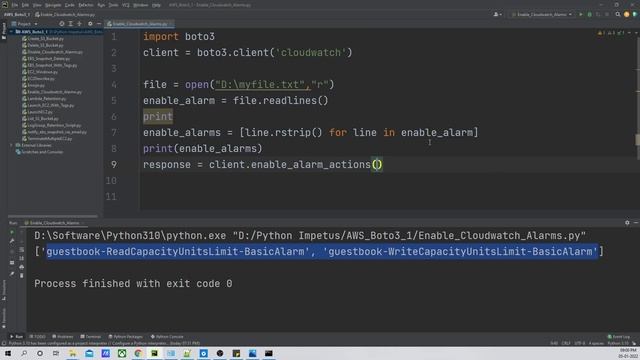Click the taskbar search icon
The height and width of the screenshot is (360, 640).
(24, 353)
